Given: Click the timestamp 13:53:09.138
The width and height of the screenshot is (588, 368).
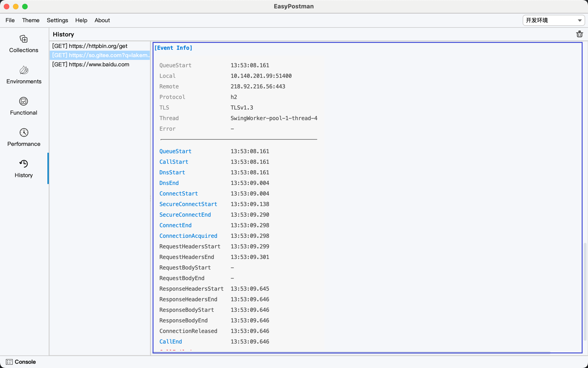Looking at the screenshot, I should 250,204.
